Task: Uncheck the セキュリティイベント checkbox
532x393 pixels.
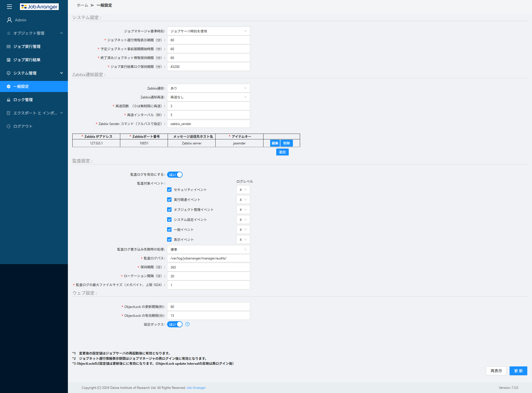Action: coord(169,190)
